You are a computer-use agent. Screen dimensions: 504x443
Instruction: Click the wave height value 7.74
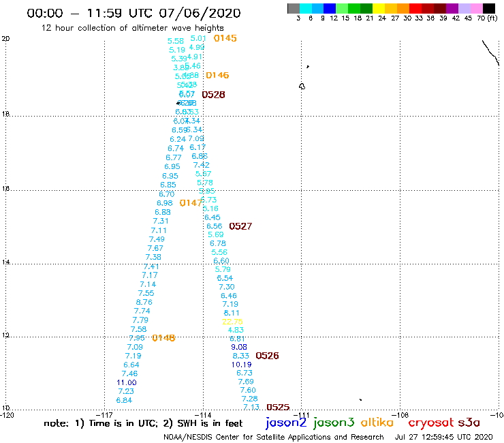pyautogui.click(x=142, y=311)
